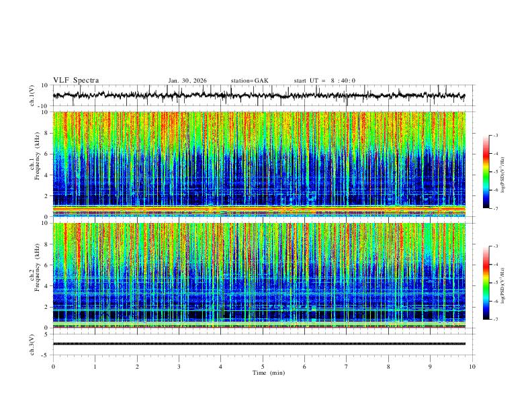Screen dimensions: 532x411
Task: Click the "ch.1(V)" axis label
Action: click(x=32, y=95)
